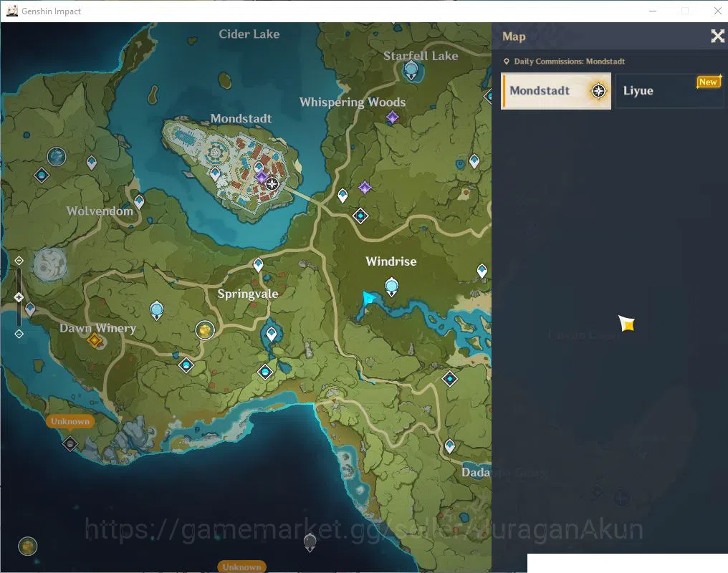Click compass quest marker in Mondstadt city

272,184
